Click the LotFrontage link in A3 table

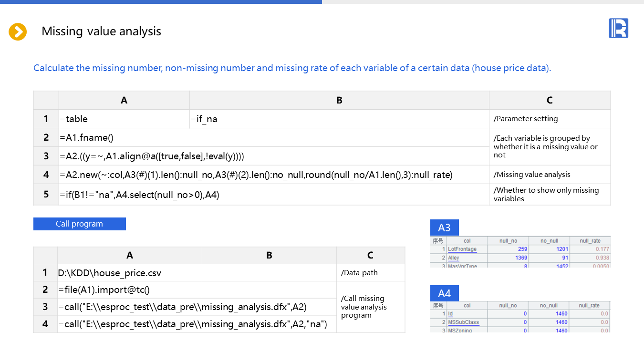click(462, 249)
